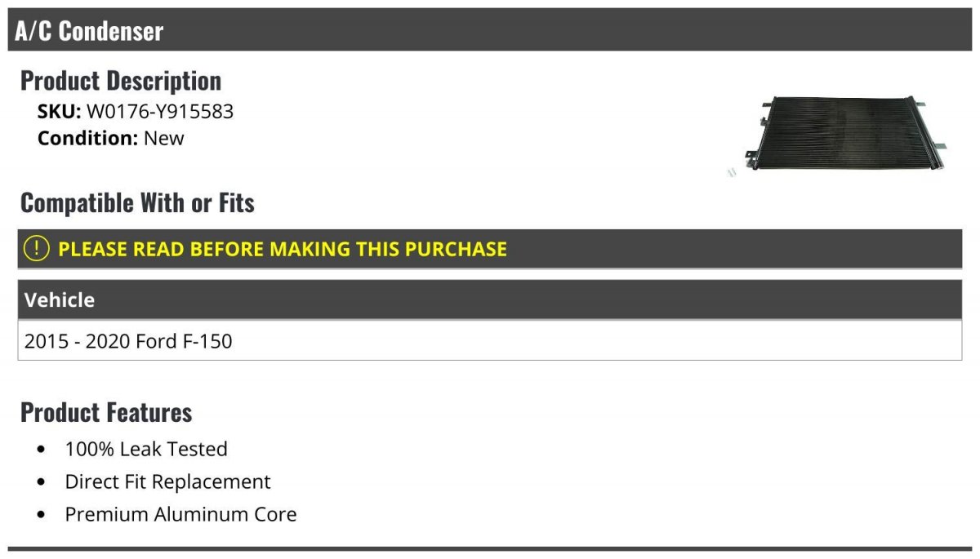The height and width of the screenshot is (559, 980).
Task: Click the Condition: New text
Action: [x=111, y=138]
